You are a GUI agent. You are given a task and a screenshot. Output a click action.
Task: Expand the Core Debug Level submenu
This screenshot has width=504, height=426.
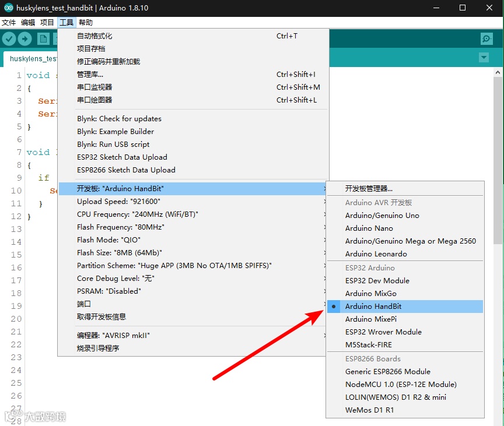click(192, 279)
